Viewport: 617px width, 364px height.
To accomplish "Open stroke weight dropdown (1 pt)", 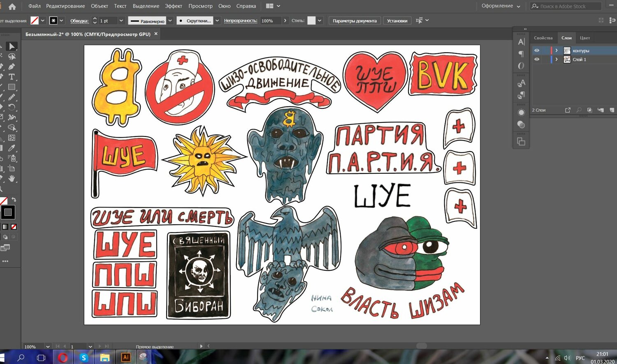I will coord(121,21).
